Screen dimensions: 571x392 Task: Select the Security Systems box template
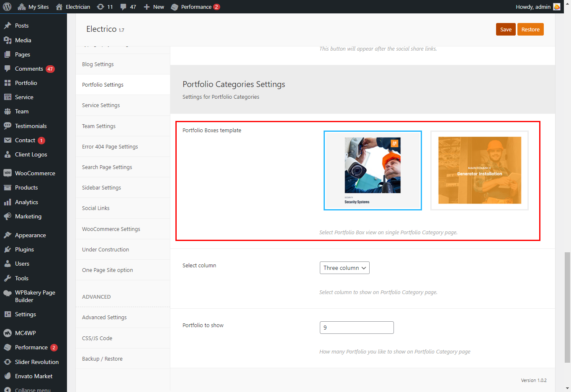point(373,170)
